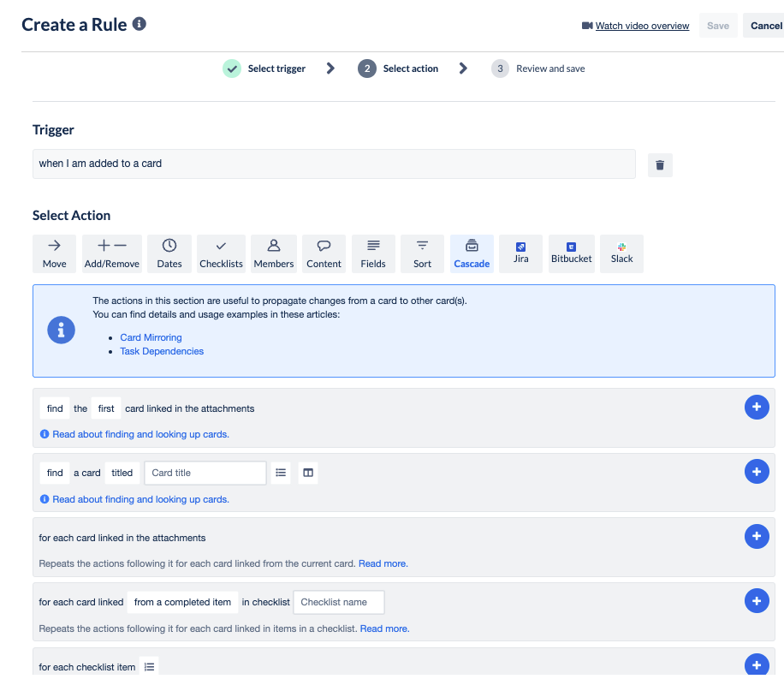Screen dimensions: 784x685
Task: Open the Jira action tab
Action: point(520,253)
